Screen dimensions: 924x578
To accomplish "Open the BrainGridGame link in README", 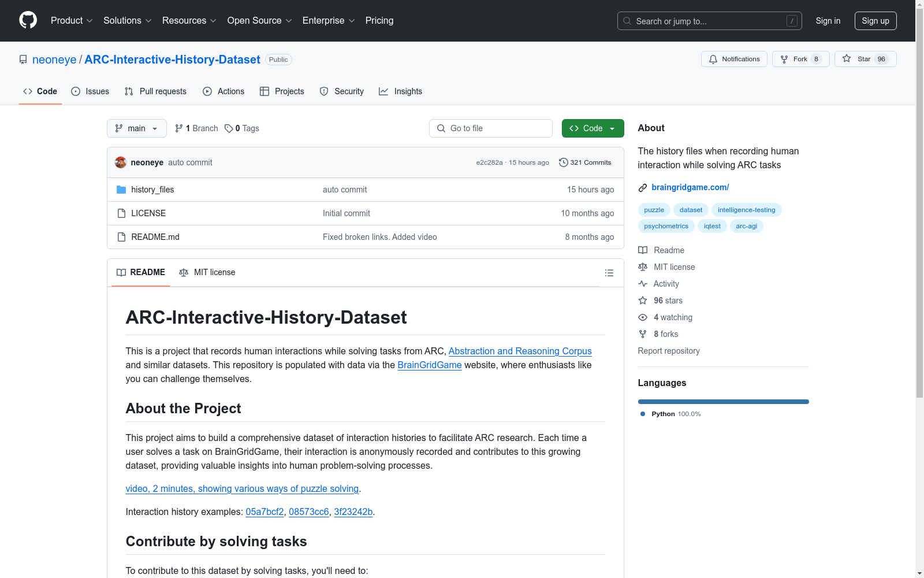I will pyautogui.click(x=430, y=365).
